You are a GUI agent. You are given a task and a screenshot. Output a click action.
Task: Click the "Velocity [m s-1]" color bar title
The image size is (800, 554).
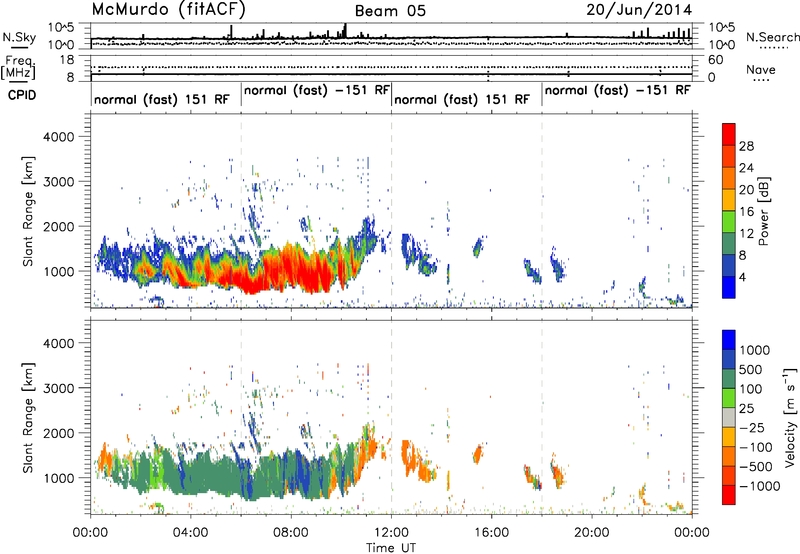[790, 417]
